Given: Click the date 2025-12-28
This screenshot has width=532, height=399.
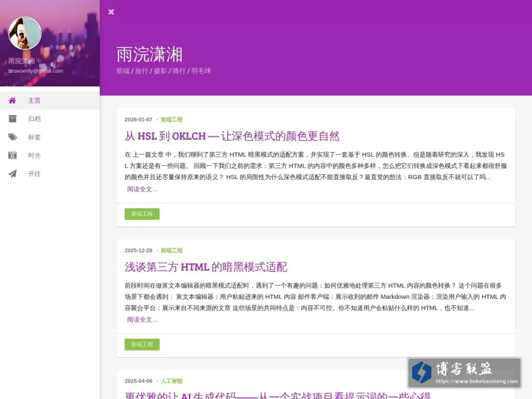Looking at the screenshot, I should (138, 250).
